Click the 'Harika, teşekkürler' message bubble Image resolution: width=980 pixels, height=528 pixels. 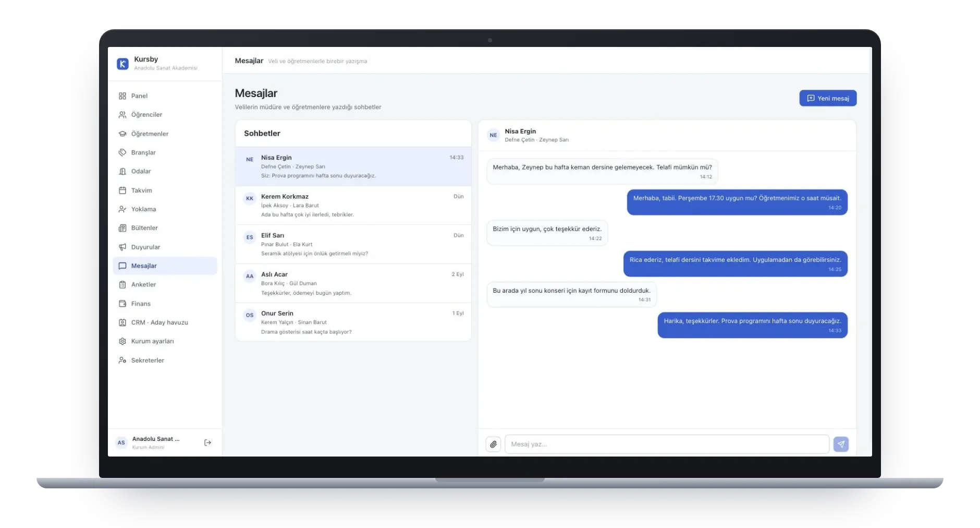pos(752,326)
